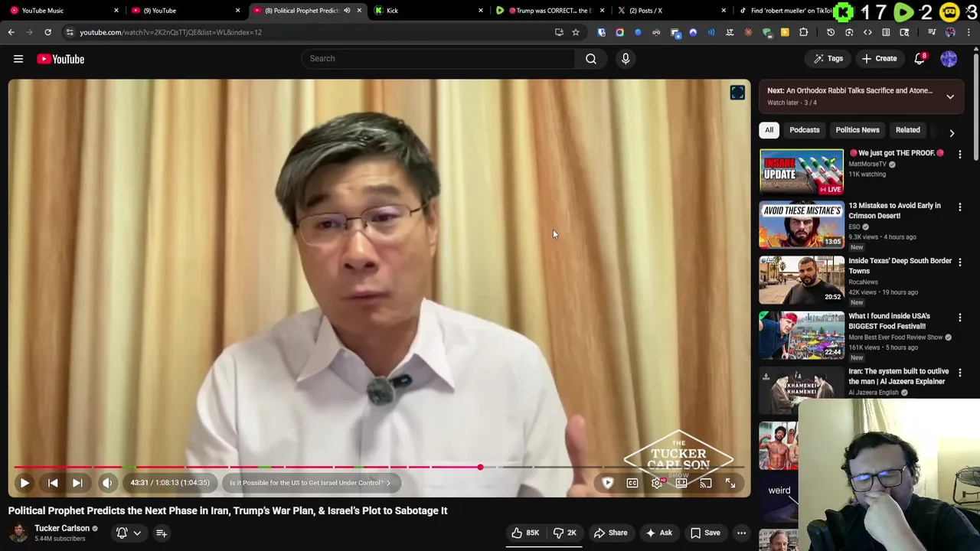Open the YouTube guide hamburger menu

pyautogui.click(x=18, y=59)
